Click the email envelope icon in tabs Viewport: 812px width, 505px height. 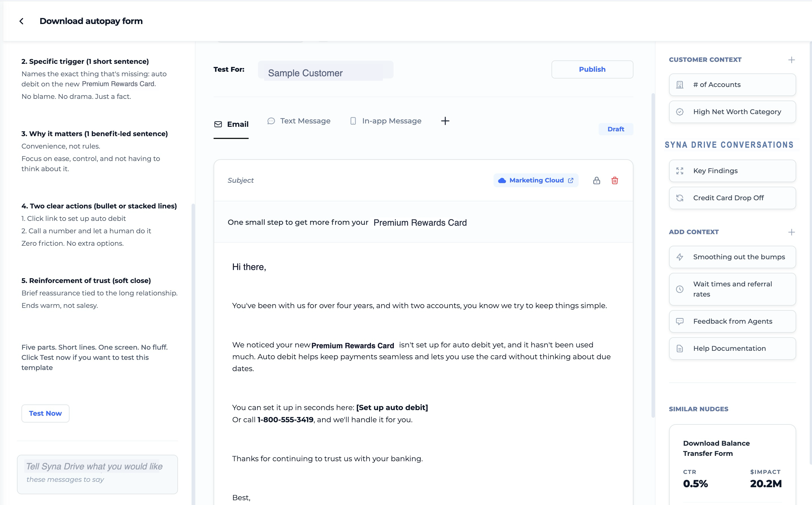point(218,124)
